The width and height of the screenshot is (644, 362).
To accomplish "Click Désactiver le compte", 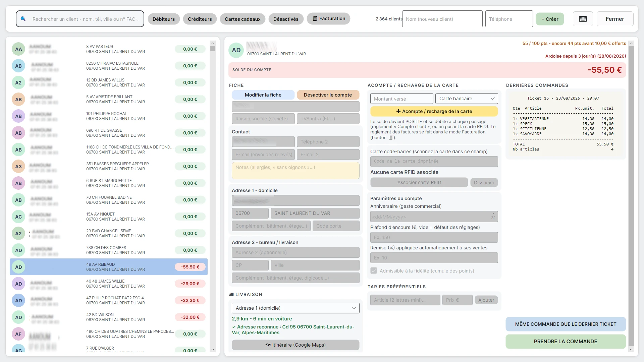I will [x=328, y=95].
